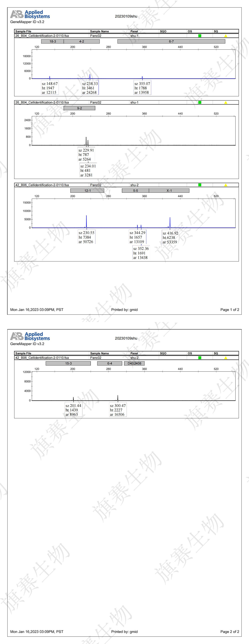
Task: Click 'Sample File' column header on page 1
Action: [23, 31]
